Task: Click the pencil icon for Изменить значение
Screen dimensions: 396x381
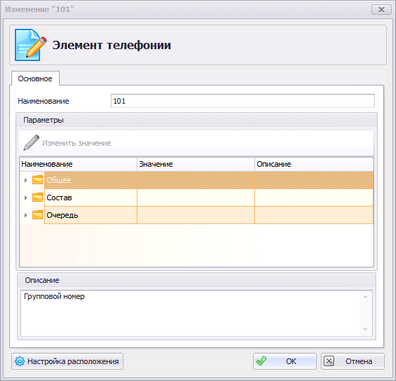Action: pyautogui.click(x=31, y=143)
